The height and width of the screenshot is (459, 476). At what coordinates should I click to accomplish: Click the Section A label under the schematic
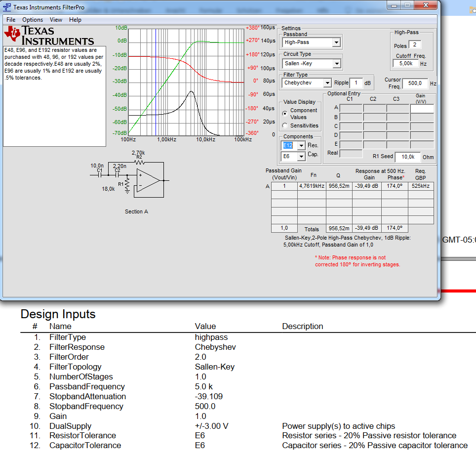(136, 212)
